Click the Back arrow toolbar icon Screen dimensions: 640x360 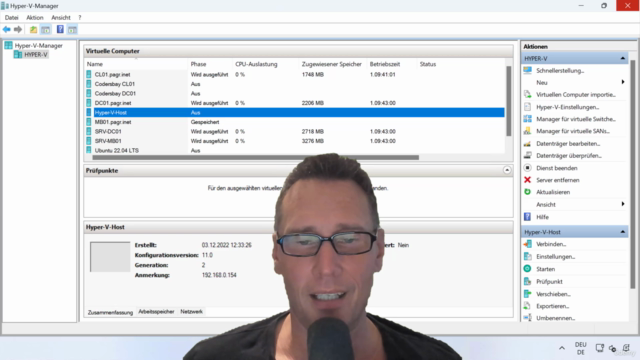click(7, 29)
